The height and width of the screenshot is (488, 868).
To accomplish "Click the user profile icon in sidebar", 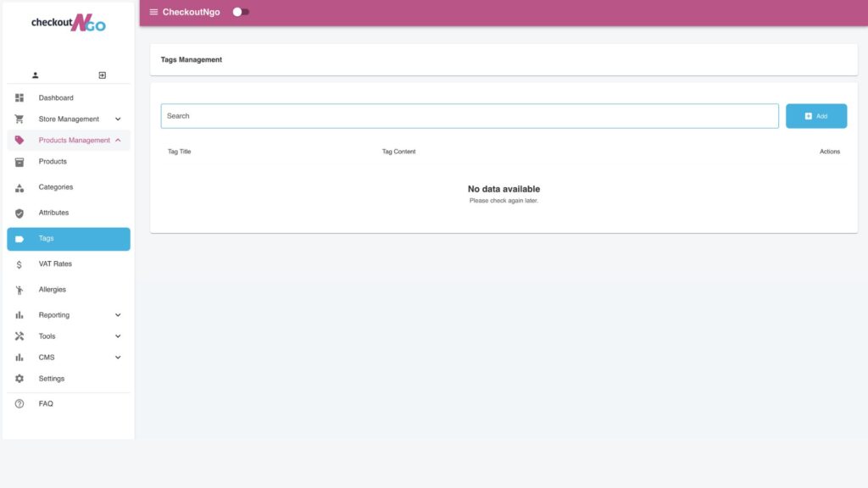I will (x=36, y=75).
